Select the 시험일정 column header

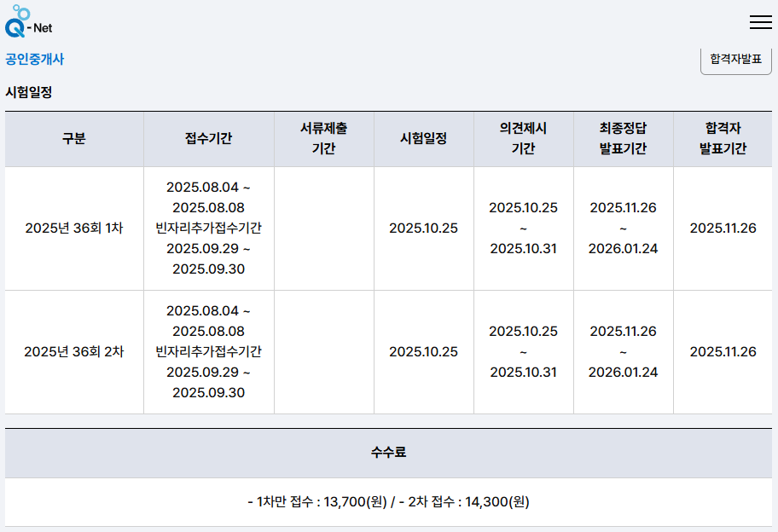424,137
